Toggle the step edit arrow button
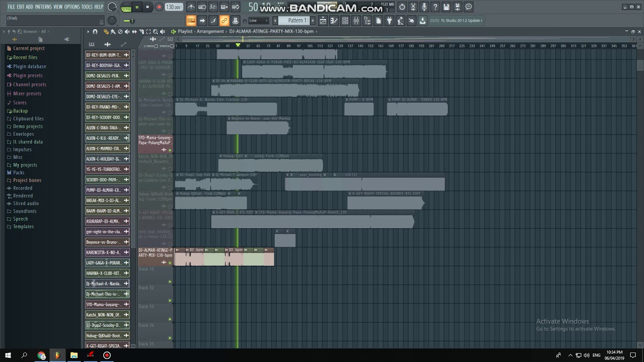The image size is (644, 362). pyautogui.click(x=202, y=21)
